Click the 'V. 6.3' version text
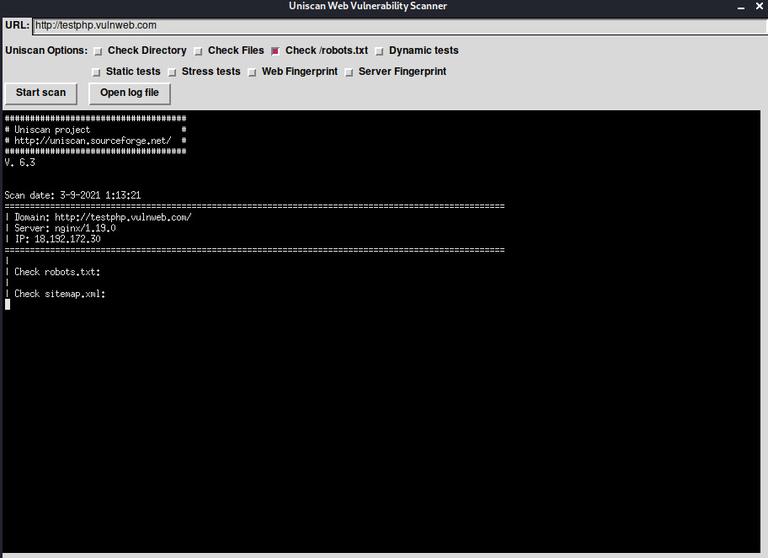 click(x=20, y=163)
